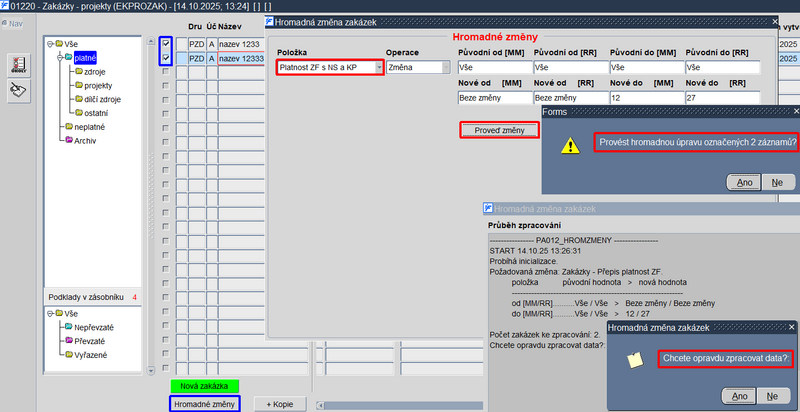The width and height of the screenshot is (800, 412).
Task: Collapse the top Vše tree node
Action: click(51, 44)
